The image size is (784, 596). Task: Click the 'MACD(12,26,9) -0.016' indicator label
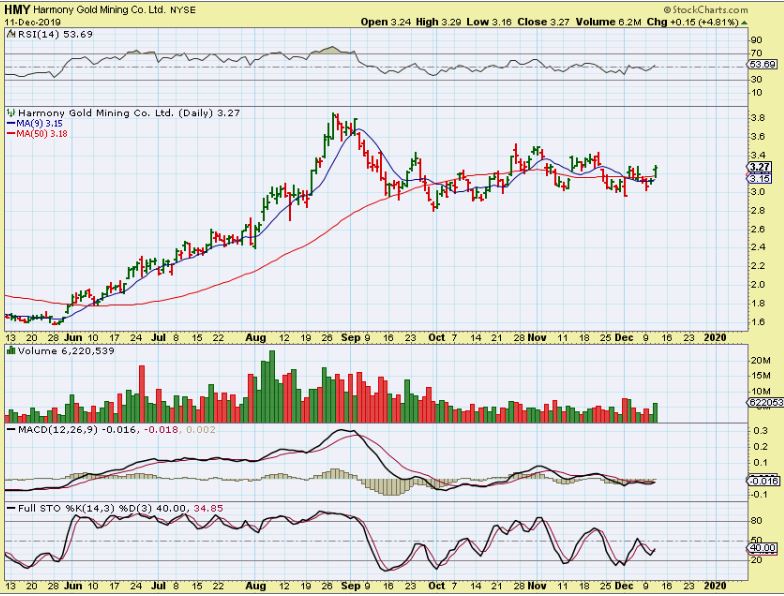[78, 430]
